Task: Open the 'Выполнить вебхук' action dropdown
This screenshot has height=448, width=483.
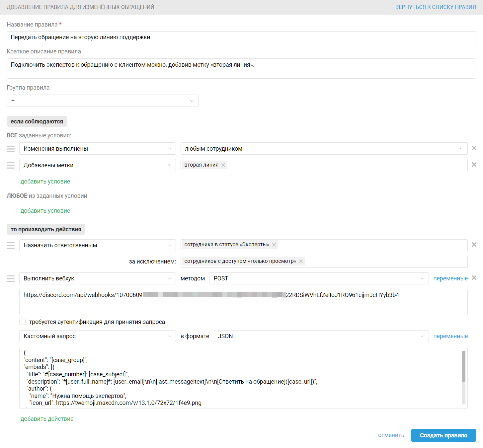Action: click(x=98, y=278)
